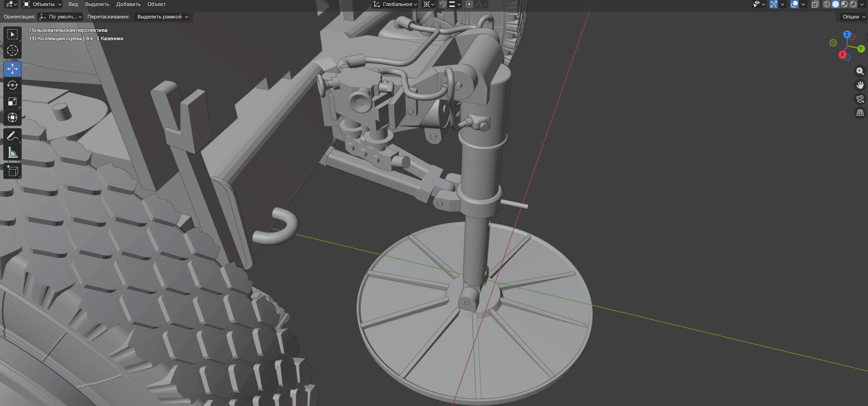Click the Z axis on the navigation gizmo
This screenshot has height=406, width=868.
pos(847,34)
